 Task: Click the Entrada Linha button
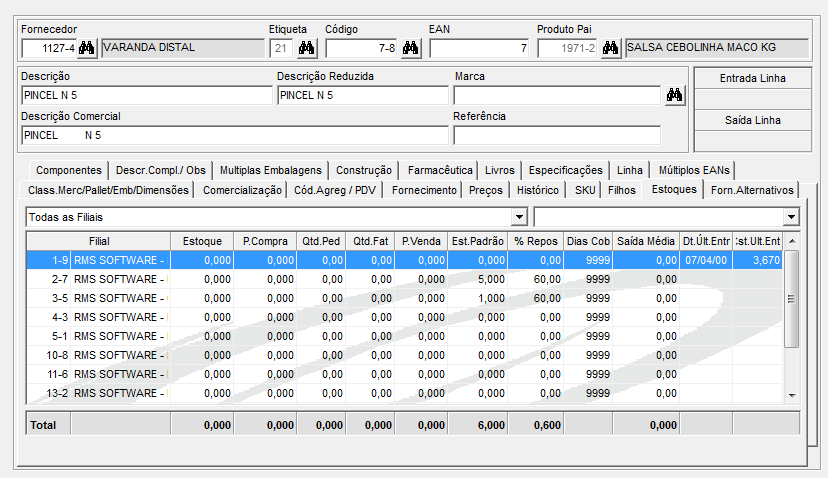752,78
